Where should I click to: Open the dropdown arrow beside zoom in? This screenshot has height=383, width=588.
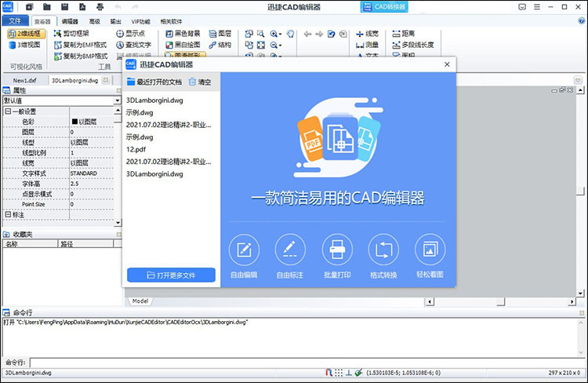280,35
